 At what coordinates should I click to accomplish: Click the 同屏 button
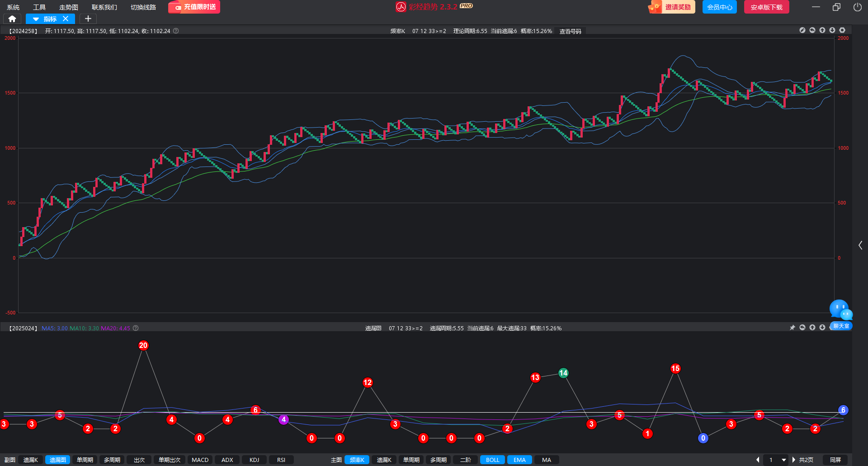tap(835, 460)
